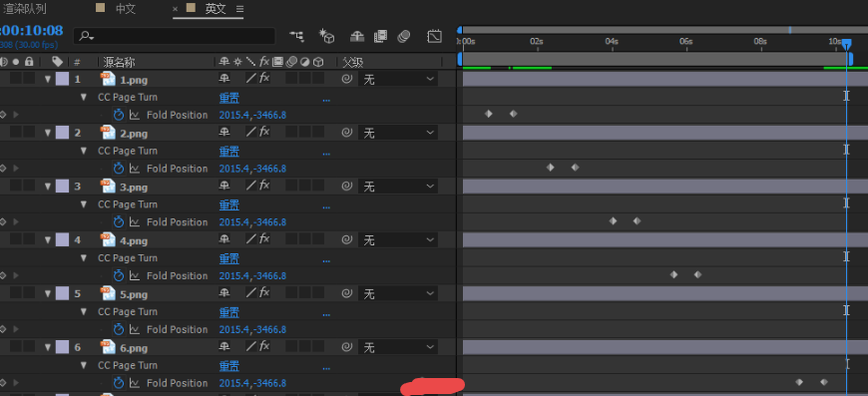Show graph for Fold Position under 1.png
The height and width of the screenshot is (396, 868).
(x=135, y=115)
